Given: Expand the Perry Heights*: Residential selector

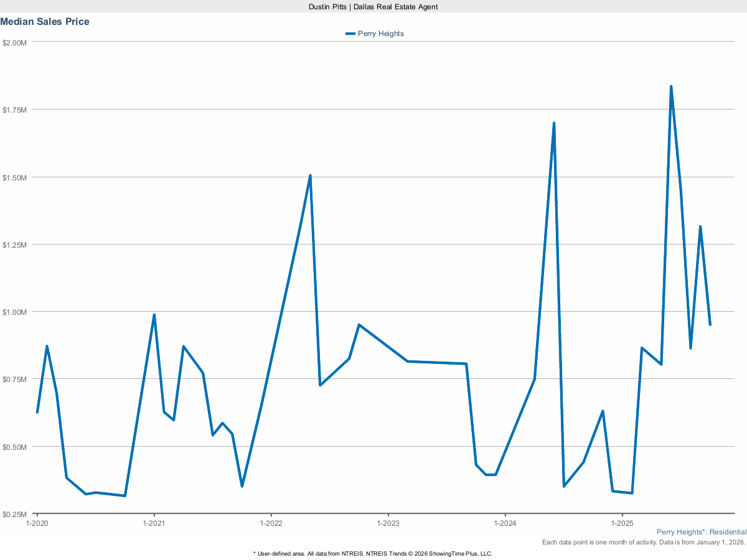Looking at the screenshot, I should click(702, 532).
